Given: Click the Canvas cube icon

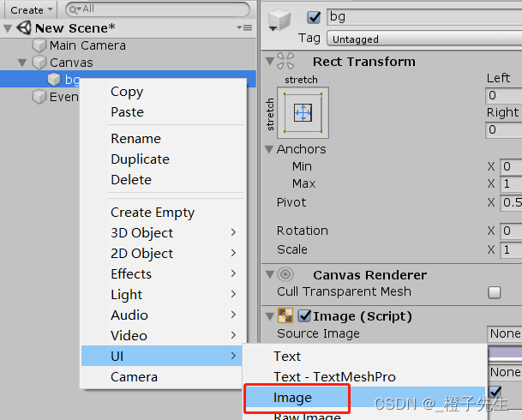Looking at the screenshot, I should [39, 63].
